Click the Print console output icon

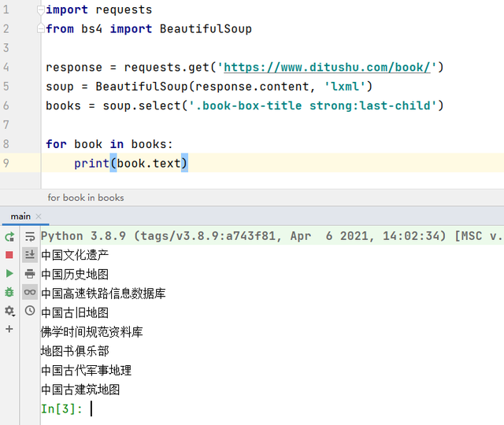pos(30,274)
